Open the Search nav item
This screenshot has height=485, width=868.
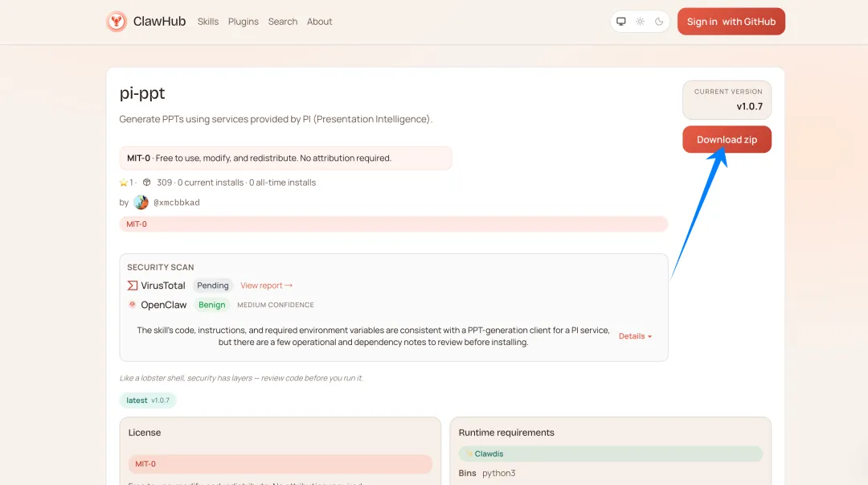tap(283, 22)
